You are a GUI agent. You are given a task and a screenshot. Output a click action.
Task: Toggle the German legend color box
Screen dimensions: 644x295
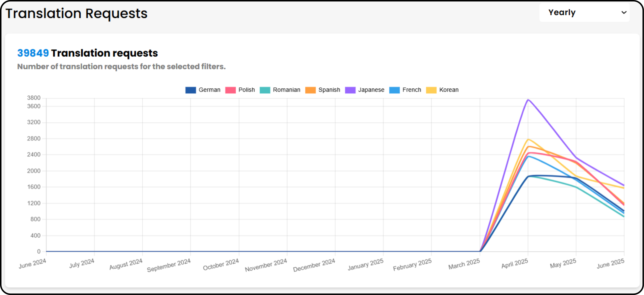(191, 90)
